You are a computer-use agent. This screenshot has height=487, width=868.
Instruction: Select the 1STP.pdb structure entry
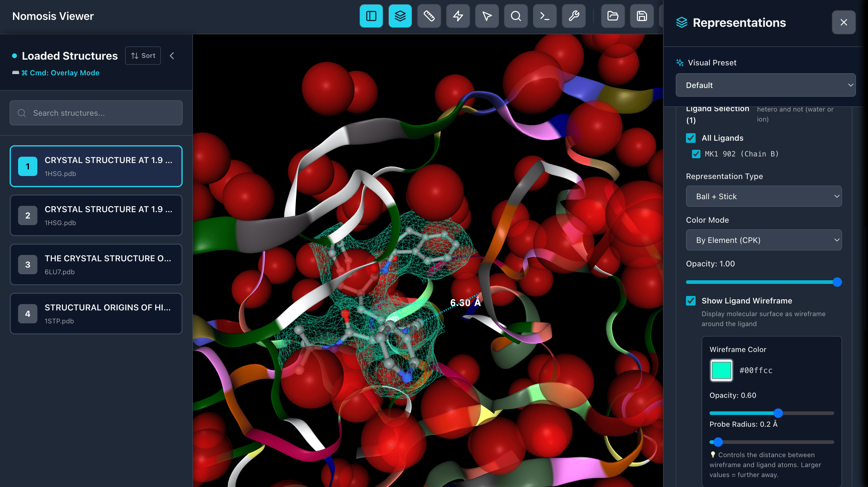point(96,313)
